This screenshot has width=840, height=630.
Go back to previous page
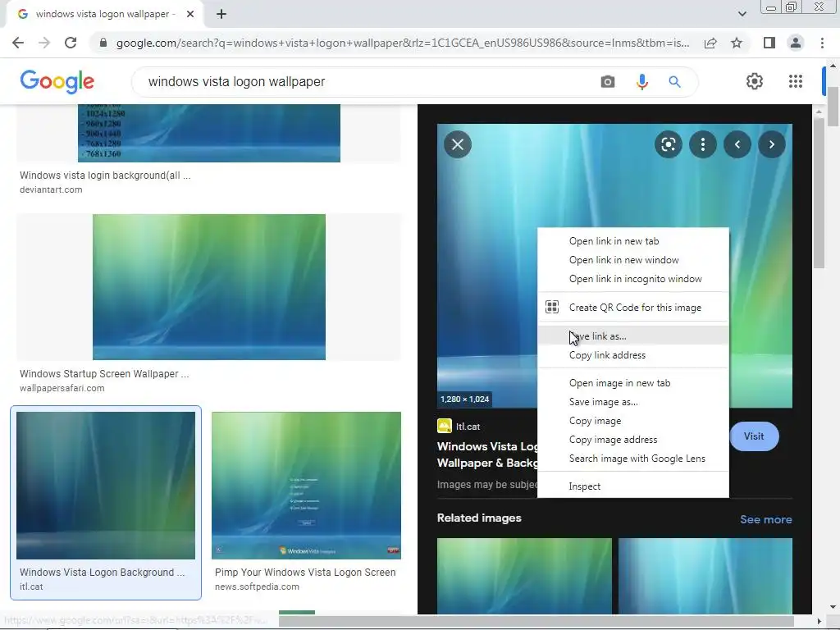[18, 43]
